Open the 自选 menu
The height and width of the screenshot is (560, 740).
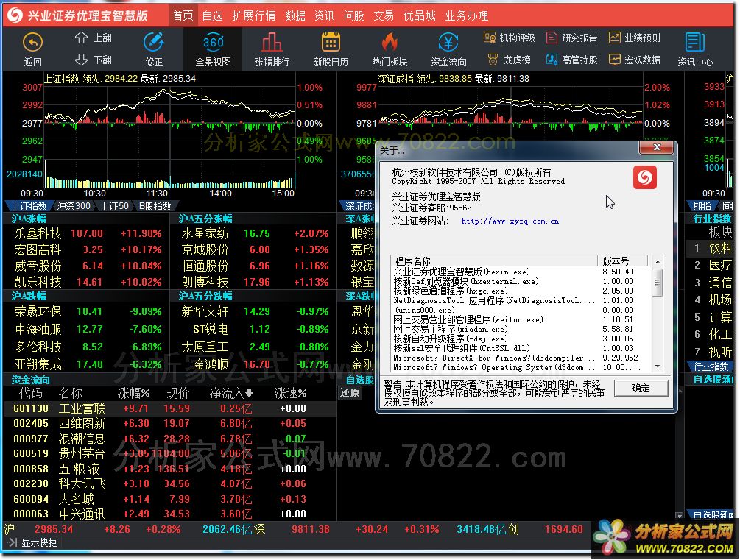coord(212,15)
